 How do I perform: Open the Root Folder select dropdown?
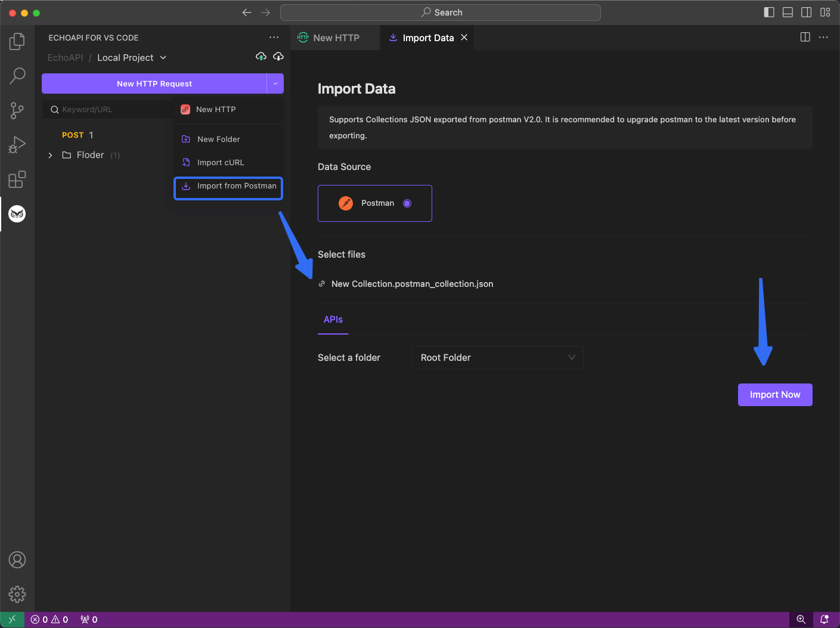(498, 358)
